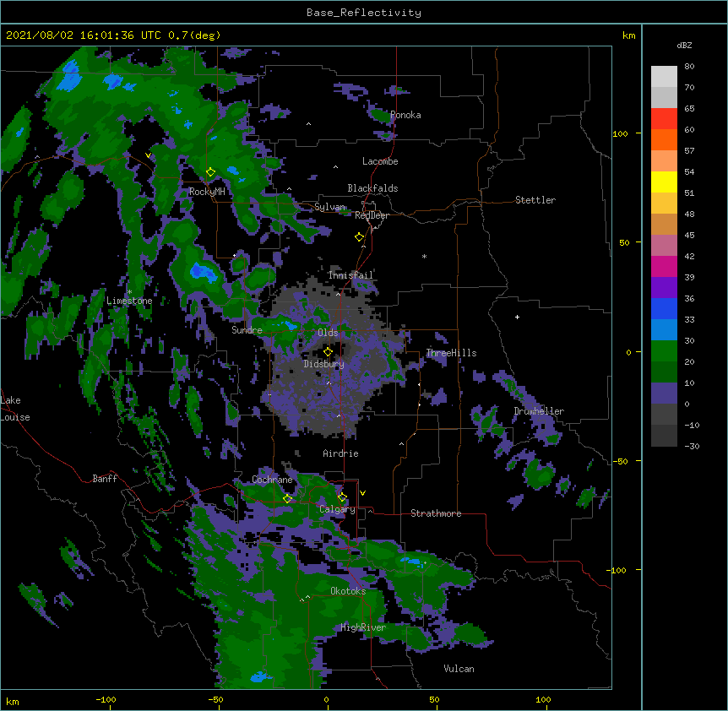Select the white 80 dBZ legend swatch
This screenshot has height=711, width=728.
664,77
